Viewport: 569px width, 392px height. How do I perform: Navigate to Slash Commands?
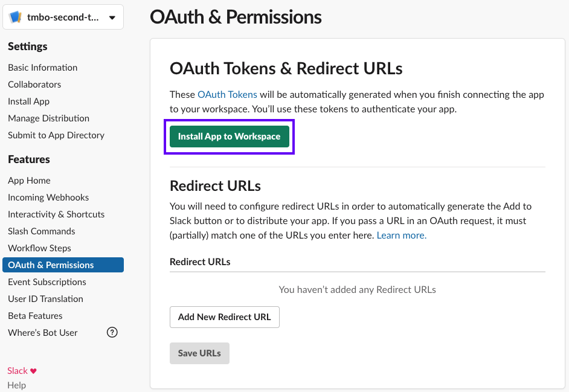pos(41,231)
